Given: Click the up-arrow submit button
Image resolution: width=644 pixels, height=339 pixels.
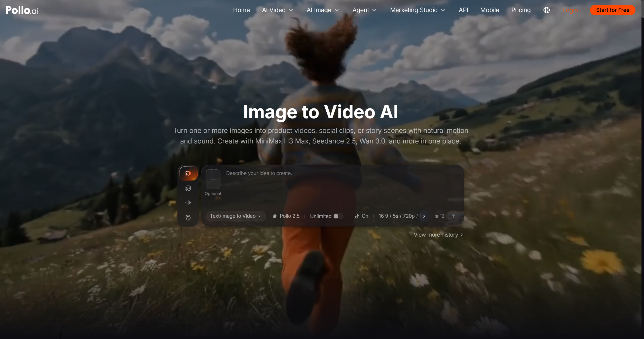Looking at the screenshot, I should pos(453,216).
